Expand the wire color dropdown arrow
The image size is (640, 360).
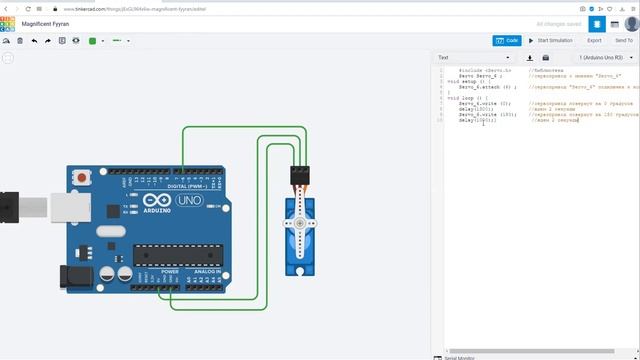pyautogui.click(x=102, y=41)
